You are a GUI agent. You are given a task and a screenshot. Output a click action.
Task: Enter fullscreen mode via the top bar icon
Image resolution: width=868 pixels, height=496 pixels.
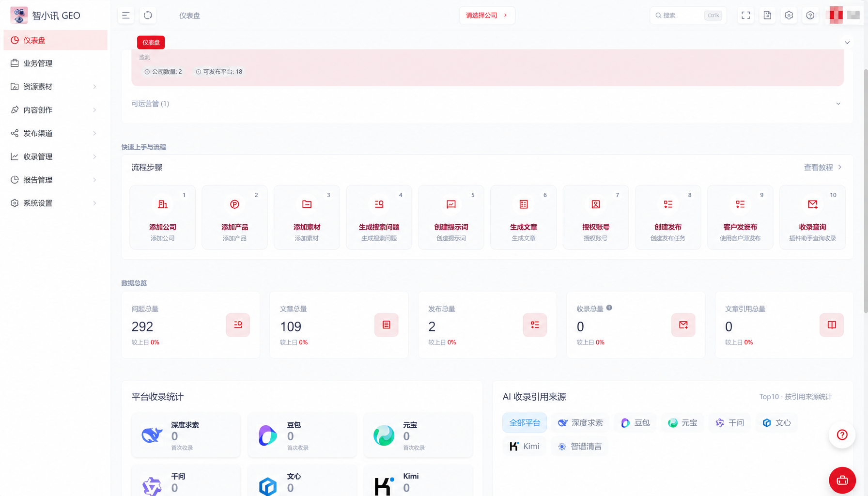[x=746, y=15]
